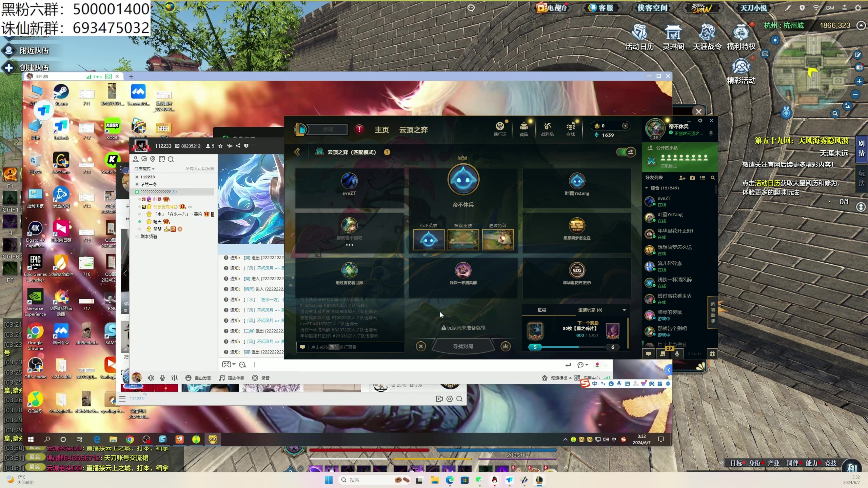Toggle the voice chat microphone icon

[x=162, y=378]
